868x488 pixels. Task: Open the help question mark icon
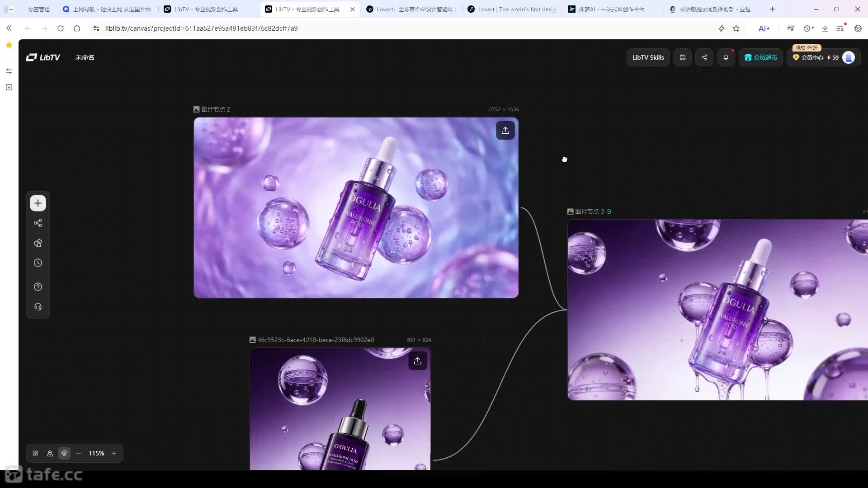click(38, 287)
